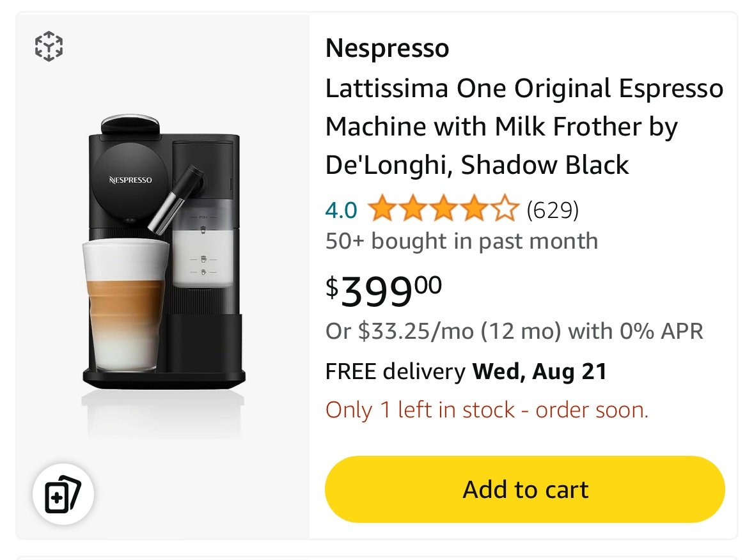Click the milk container in the product image

tap(203, 214)
